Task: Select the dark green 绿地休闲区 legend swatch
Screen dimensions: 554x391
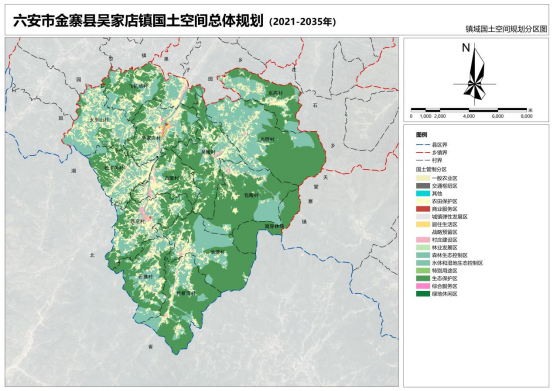Action: click(423, 294)
